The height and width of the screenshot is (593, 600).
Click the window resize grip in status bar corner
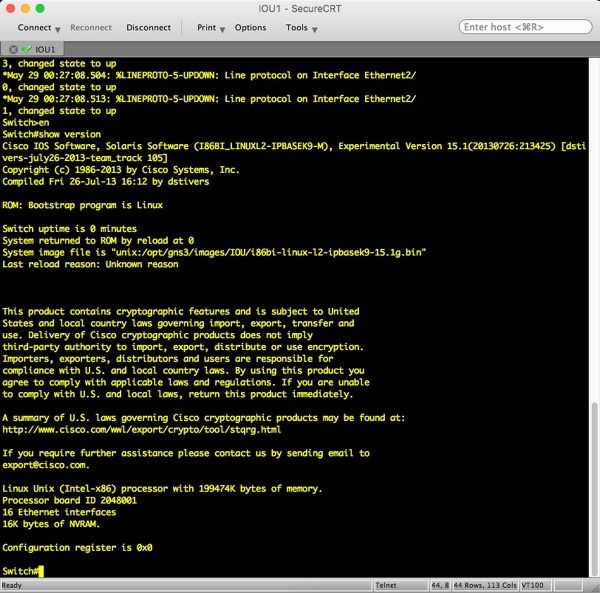(594, 587)
